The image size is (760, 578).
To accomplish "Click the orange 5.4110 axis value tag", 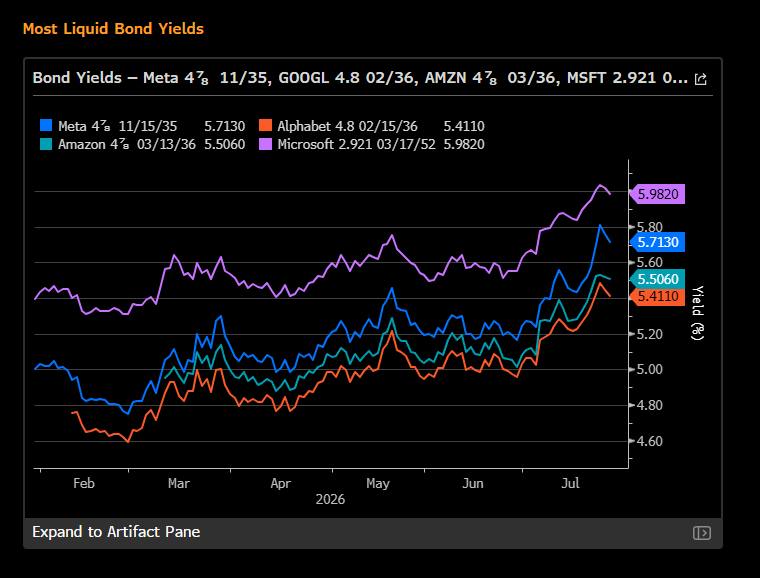I will 657,296.
